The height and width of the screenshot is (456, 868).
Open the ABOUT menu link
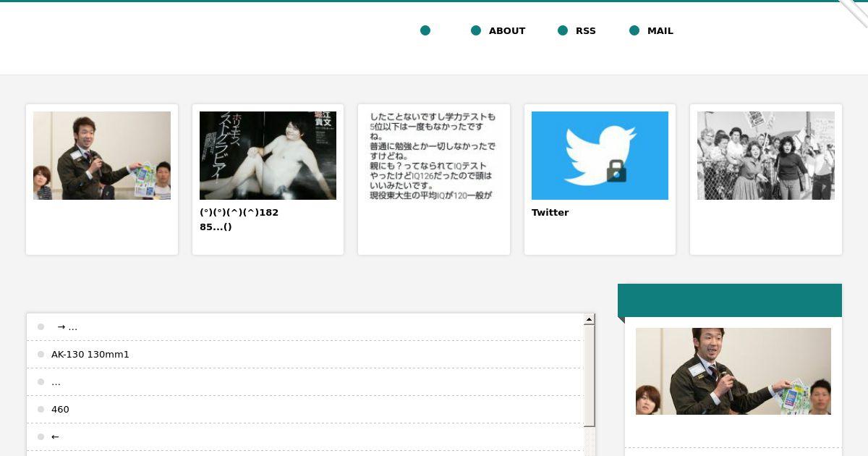[x=507, y=30]
